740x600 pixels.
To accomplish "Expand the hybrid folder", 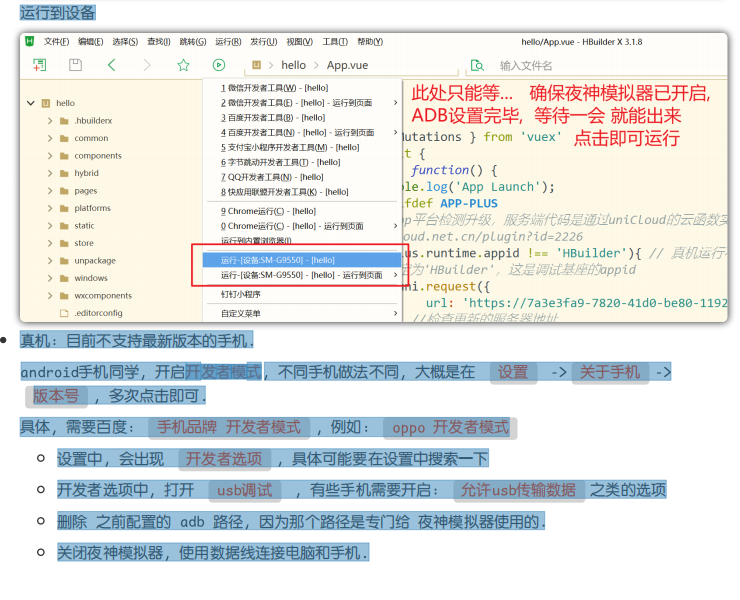I will point(50,173).
